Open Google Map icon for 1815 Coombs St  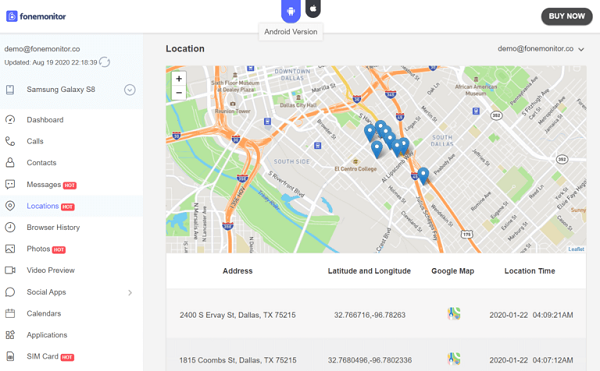[x=454, y=359]
